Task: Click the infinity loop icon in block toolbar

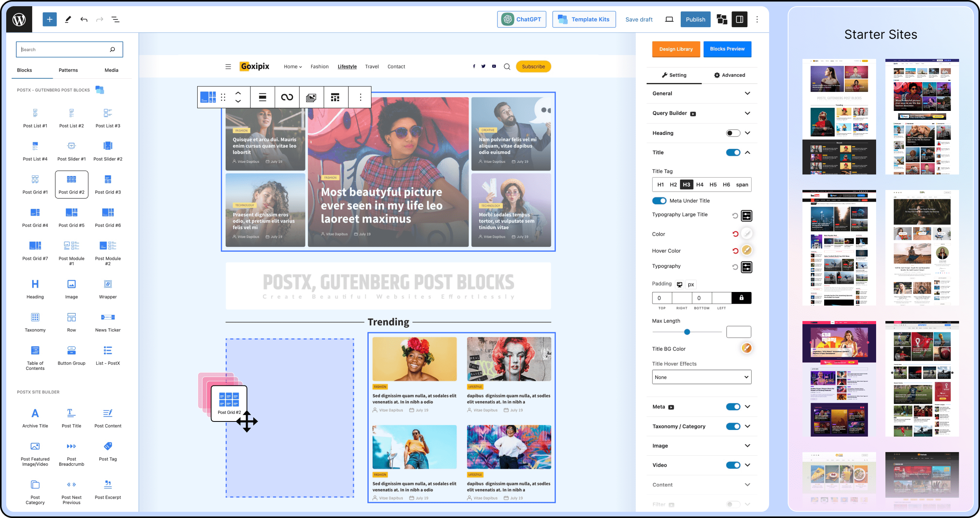Action: coord(287,97)
